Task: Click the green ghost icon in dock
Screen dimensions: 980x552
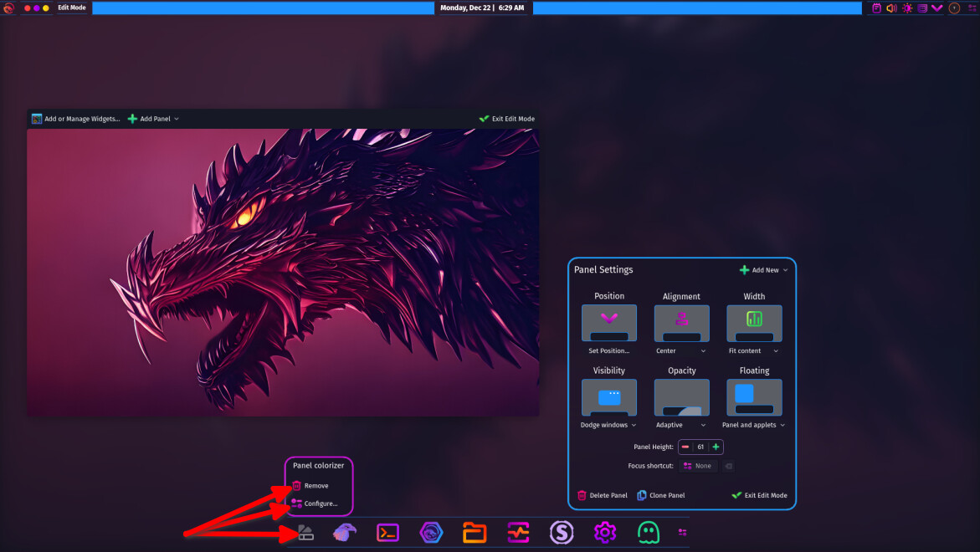Action: coord(648,532)
